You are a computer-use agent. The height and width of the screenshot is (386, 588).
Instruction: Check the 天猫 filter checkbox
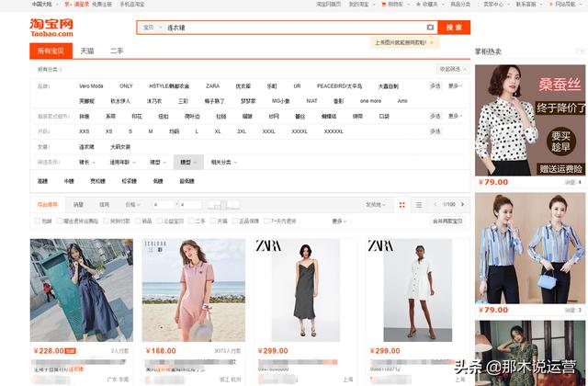213,221
